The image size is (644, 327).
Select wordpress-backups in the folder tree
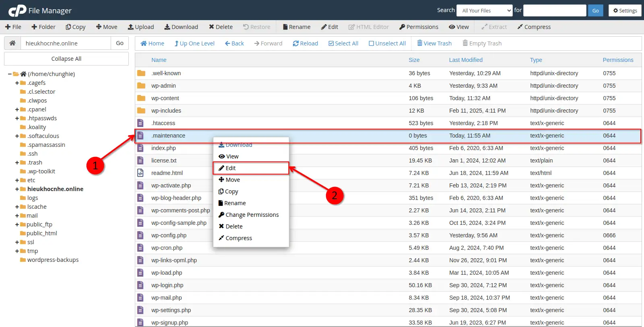point(53,260)
